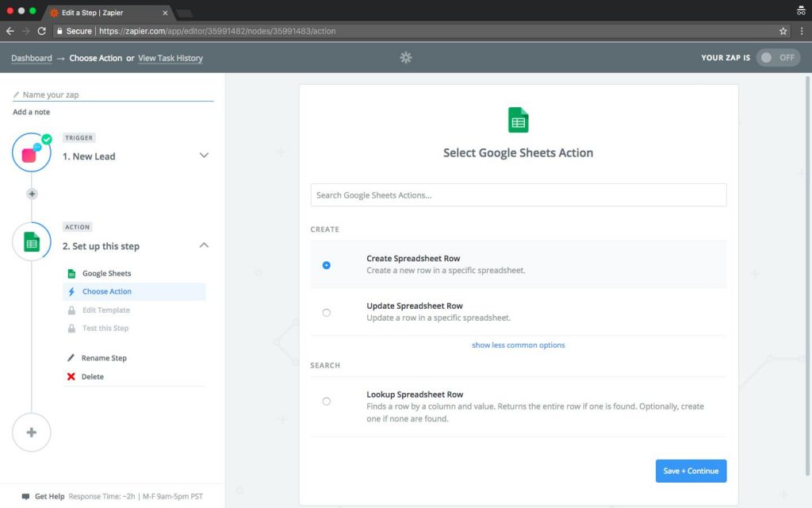Image resolution: width=812 pixels, height=508 pixels.
Task: Open the Google Sheets sub-step
Action: pos(107,274)
